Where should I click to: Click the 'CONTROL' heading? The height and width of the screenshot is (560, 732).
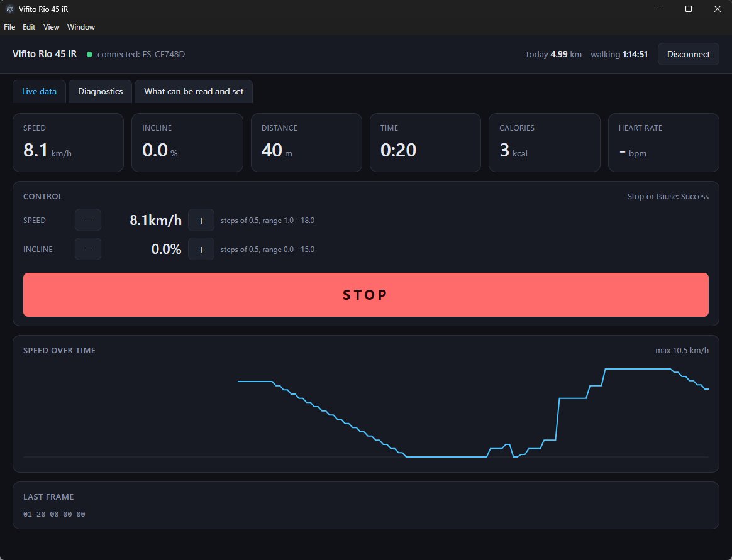point(43,197)
